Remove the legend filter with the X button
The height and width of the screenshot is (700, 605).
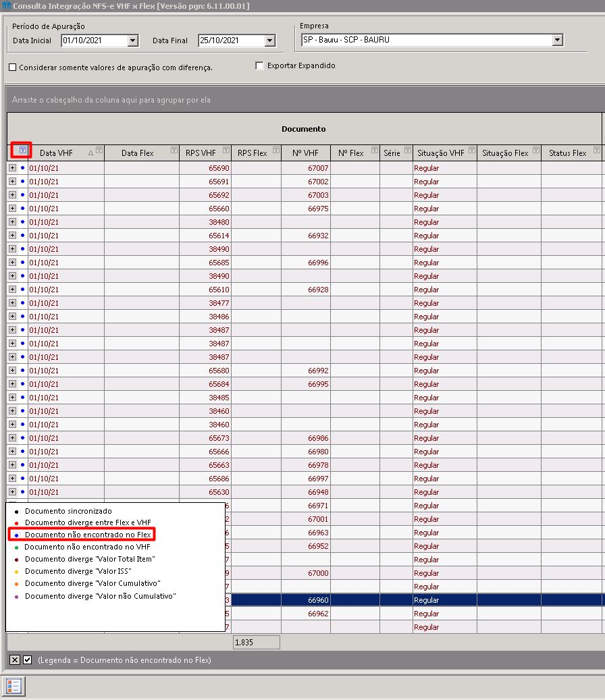tap(15, 659)
